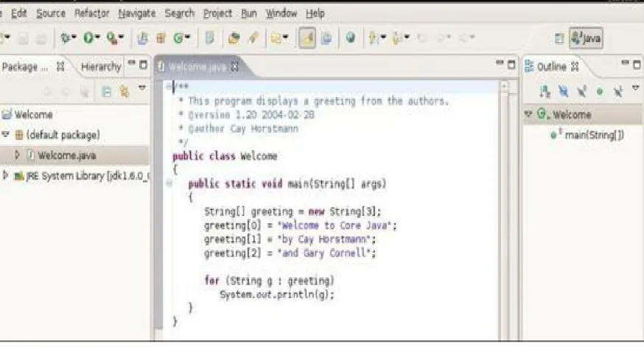This screenshot has width=644, height=347.
Task: Click the Welcome project folder icon
Action: [7, 115]
